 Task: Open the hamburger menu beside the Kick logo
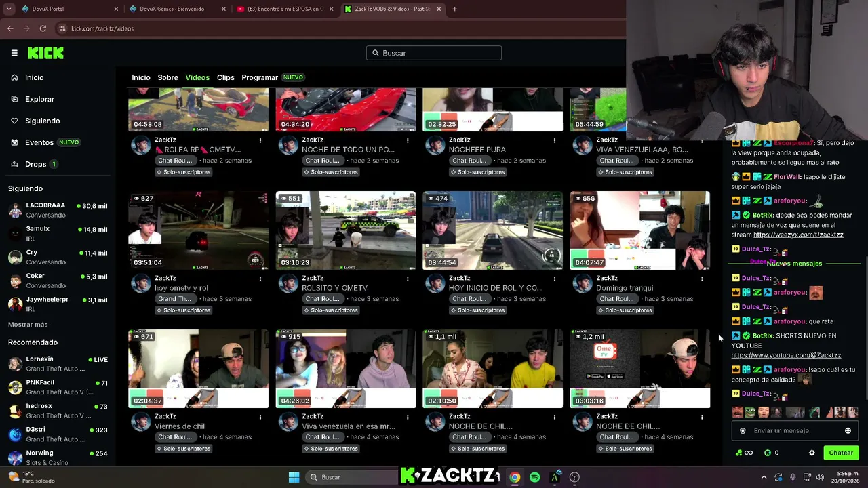click(x=14, y=53)
